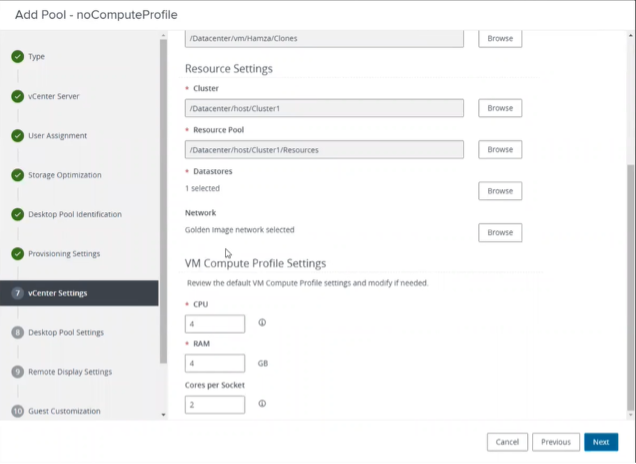Click the Provisioning Settings checkmark icon
The height and width of the screenshot is (464, 636).
18,254
